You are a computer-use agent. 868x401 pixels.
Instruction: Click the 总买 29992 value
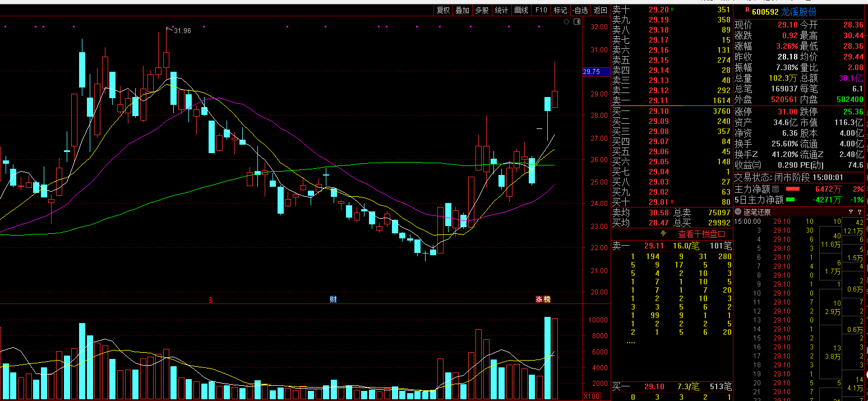719,223
